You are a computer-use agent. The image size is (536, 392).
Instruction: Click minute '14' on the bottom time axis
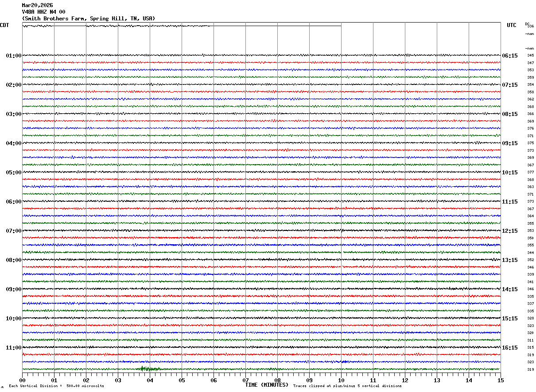click(x=469, y=380)
